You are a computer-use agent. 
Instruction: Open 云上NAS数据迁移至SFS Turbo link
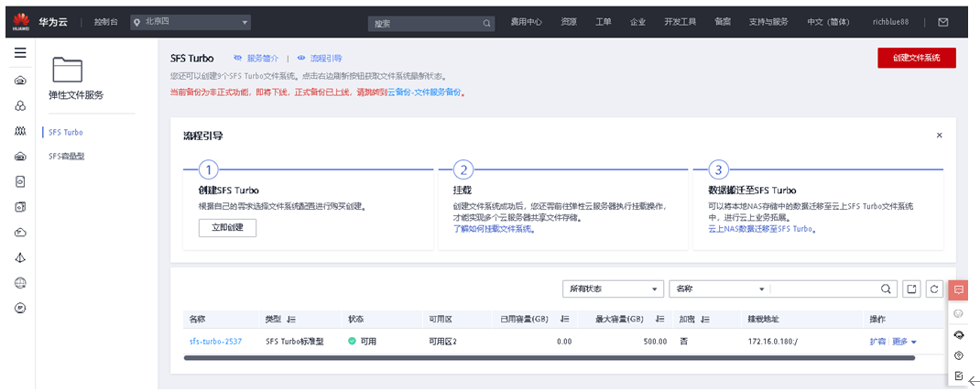pos(763,230)
